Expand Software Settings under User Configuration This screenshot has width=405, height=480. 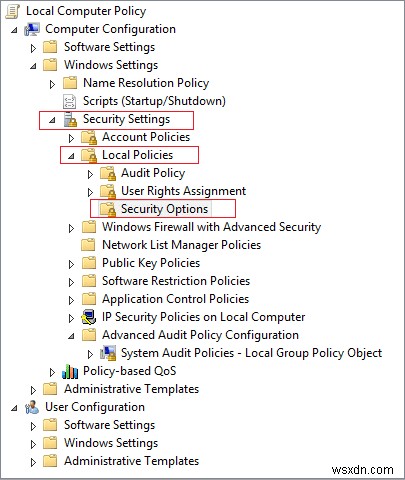point(33,426)
